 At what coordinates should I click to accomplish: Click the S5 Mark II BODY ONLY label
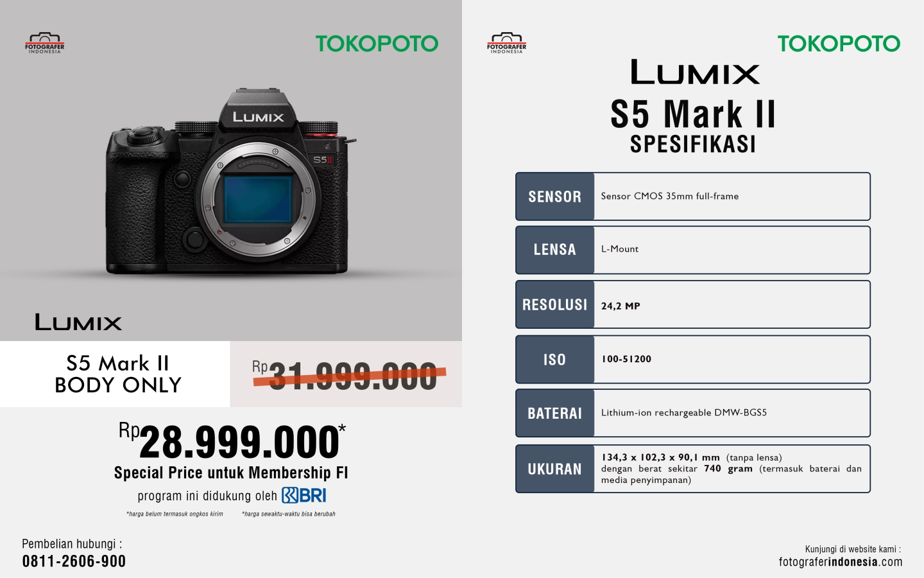pyautogui.click(x=118, y=374)
